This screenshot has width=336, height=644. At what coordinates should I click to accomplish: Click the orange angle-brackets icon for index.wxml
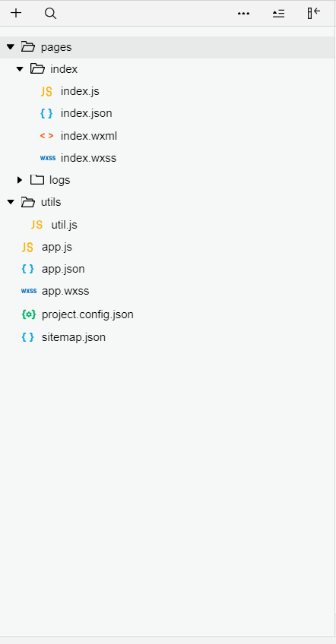46,136
